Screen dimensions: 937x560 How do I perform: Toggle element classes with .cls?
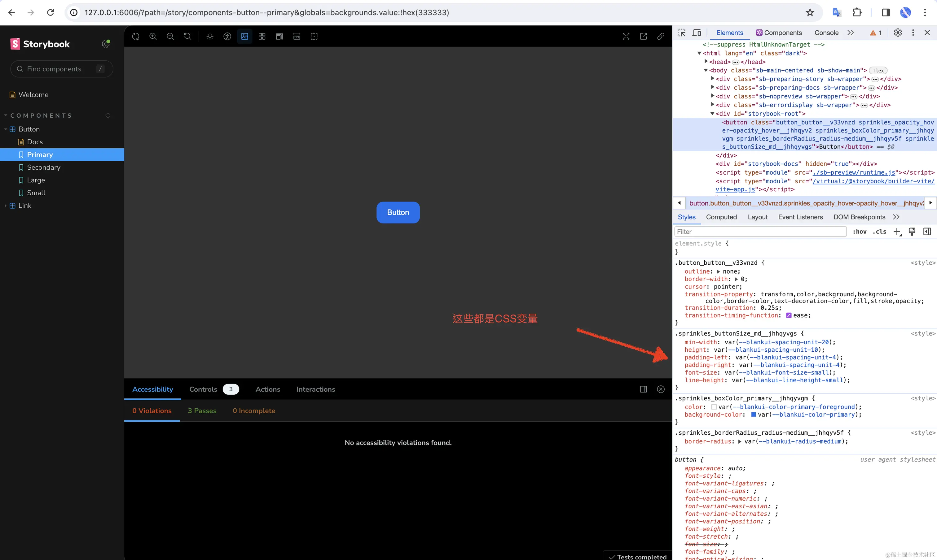coord(880,231)
